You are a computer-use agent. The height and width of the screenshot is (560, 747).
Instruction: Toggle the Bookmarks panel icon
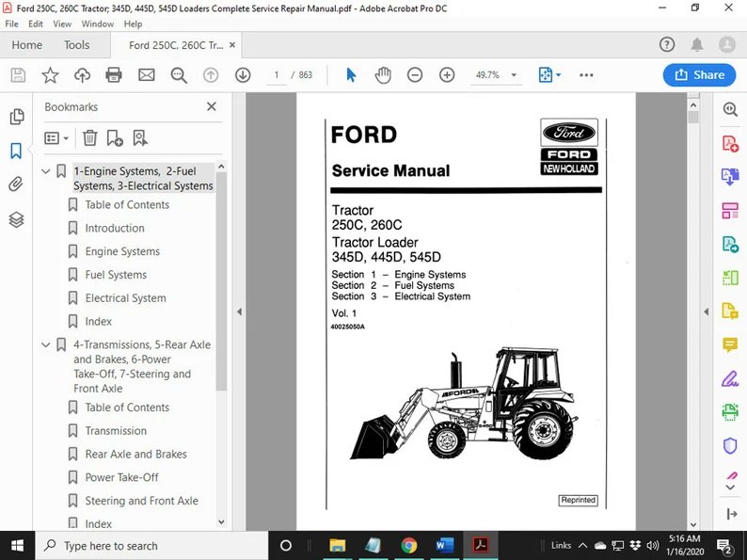pyautogui.click(x=16, y=152)
